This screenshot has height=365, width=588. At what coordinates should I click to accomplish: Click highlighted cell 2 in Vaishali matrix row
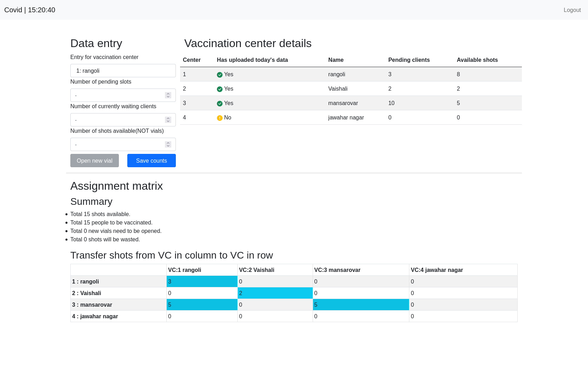275,293
